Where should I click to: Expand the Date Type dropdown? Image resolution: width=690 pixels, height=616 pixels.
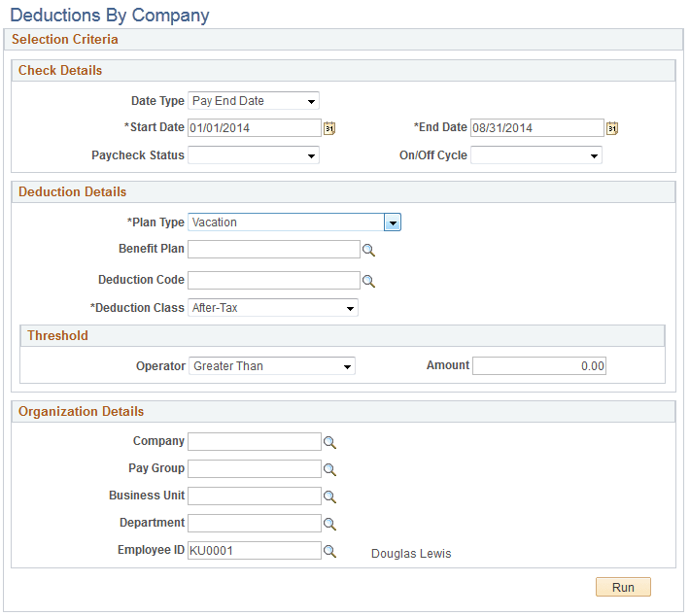(253, 101)
